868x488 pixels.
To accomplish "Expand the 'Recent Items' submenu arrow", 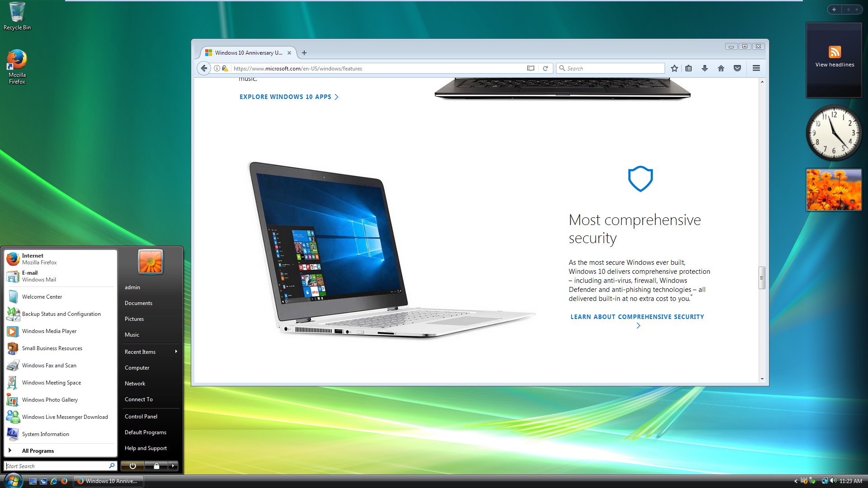I will point(176,351).
